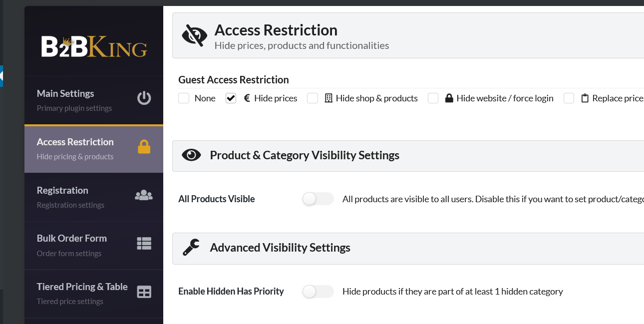The image size is (644, 324).
Task: Enable the Hidden Has Priority switch
Action: point(318,291)
